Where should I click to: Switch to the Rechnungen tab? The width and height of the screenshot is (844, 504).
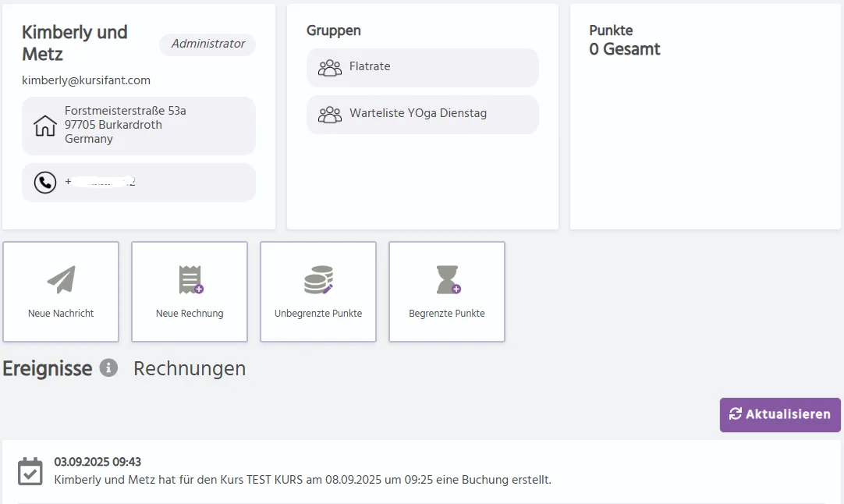pyautogui.click(x=190, y=368)
